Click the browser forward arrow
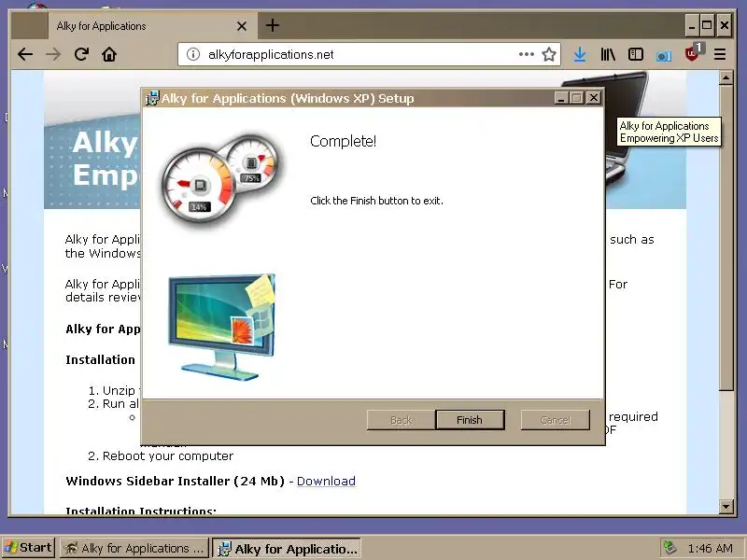Viewport: 747px width, 560px height. [x=53, y=54]
